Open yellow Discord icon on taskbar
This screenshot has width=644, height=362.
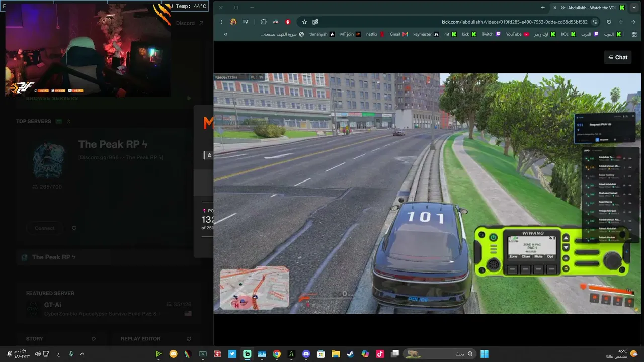point(174,354)
